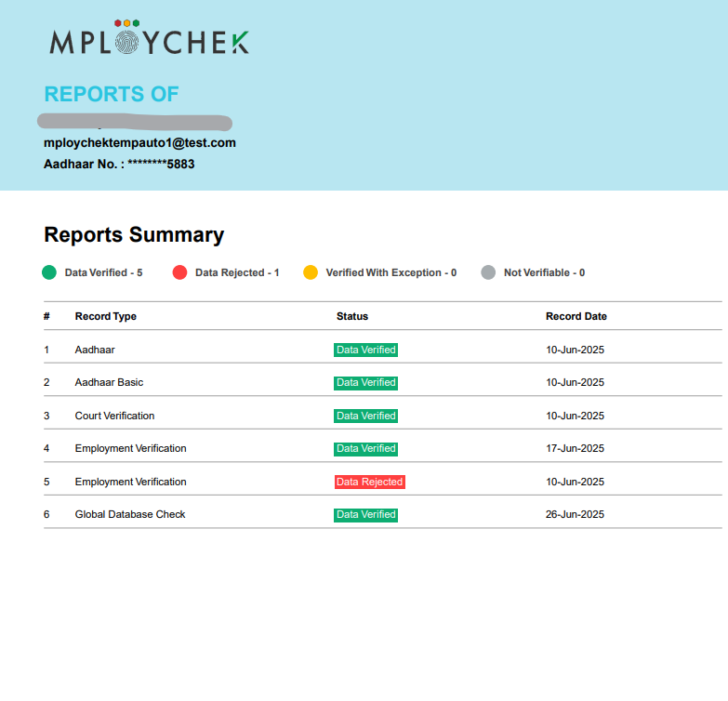Screen dimensions: 728x701
Task: Click the 26-Jun-2025 record date
Action: pos(575,514)
